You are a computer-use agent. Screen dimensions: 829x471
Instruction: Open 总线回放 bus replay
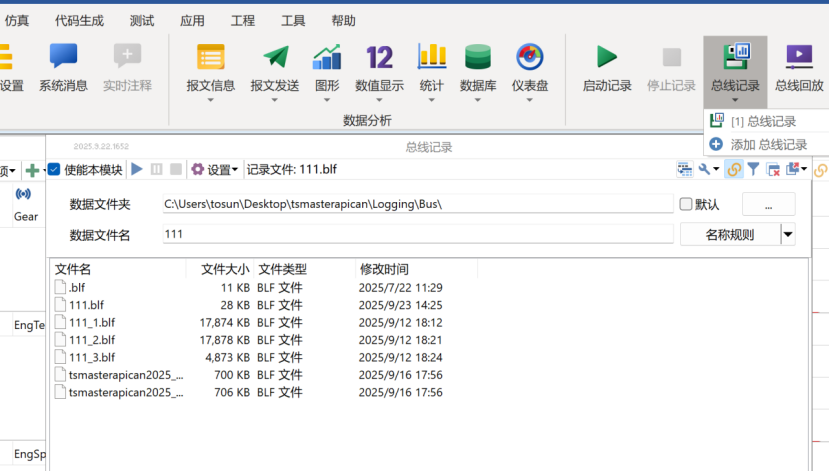[799, 68]
